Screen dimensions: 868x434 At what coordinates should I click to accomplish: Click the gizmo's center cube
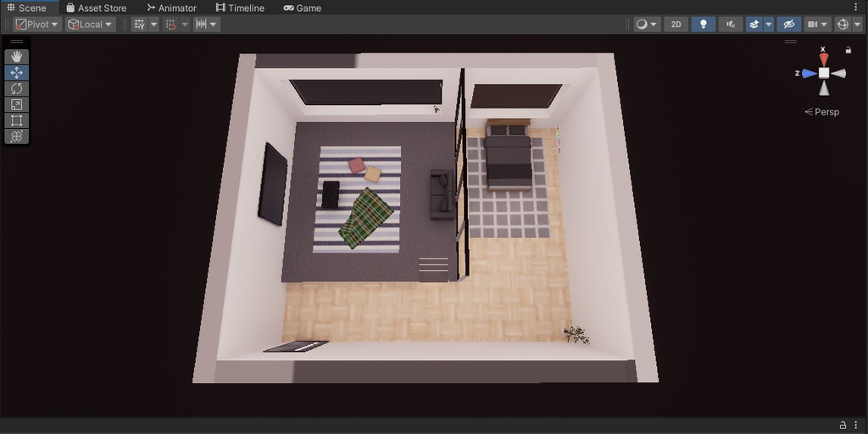coord(824,73)
